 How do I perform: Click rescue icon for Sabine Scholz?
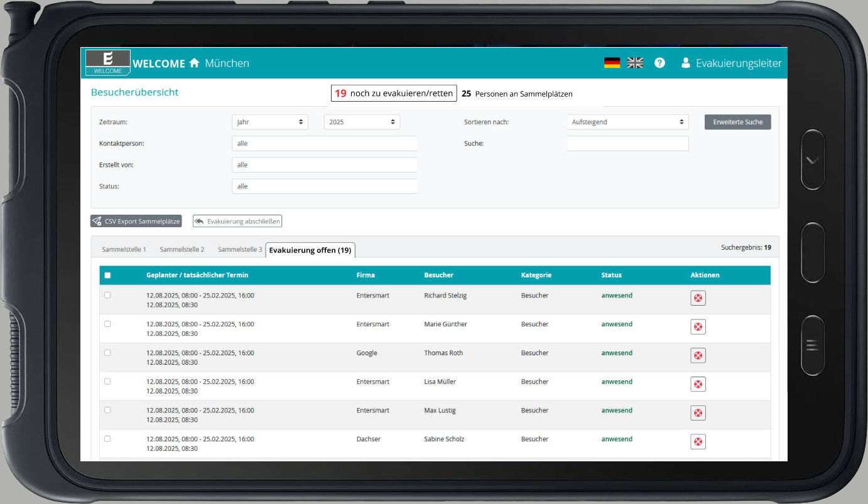tap(698, 442)
